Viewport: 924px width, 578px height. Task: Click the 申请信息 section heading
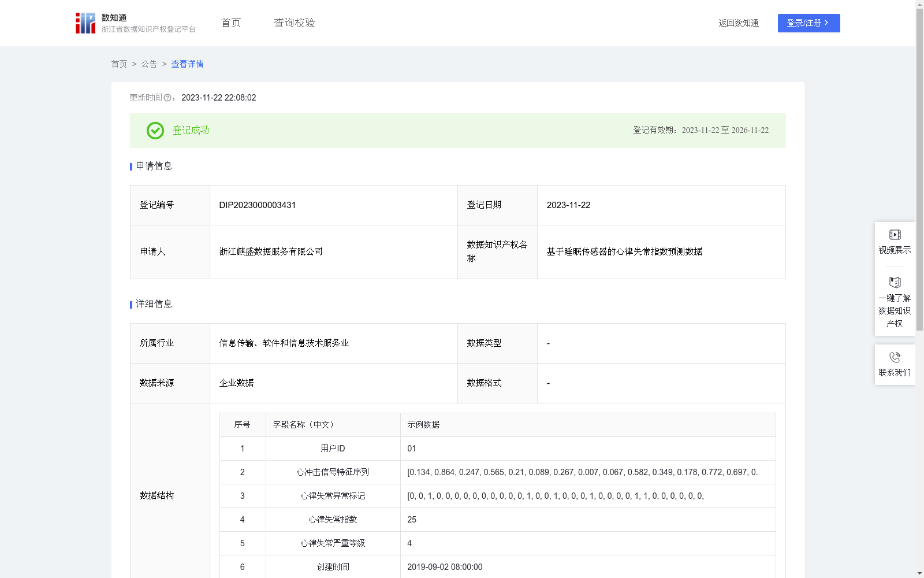click(154, 166)
